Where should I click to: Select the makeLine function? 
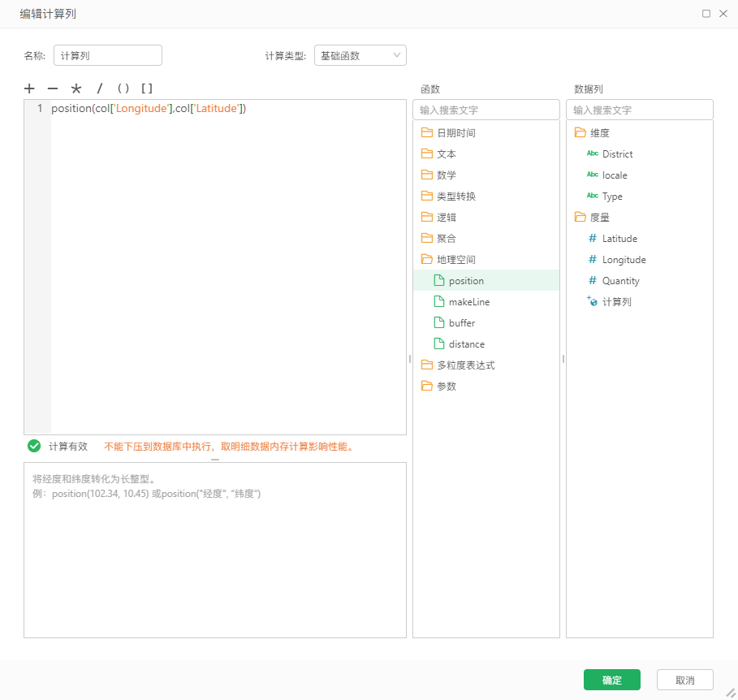click(486, 302)
